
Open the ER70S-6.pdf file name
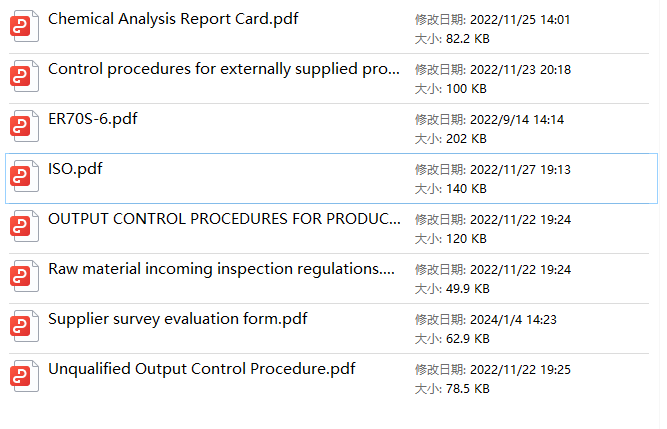[x=93, y=119]
